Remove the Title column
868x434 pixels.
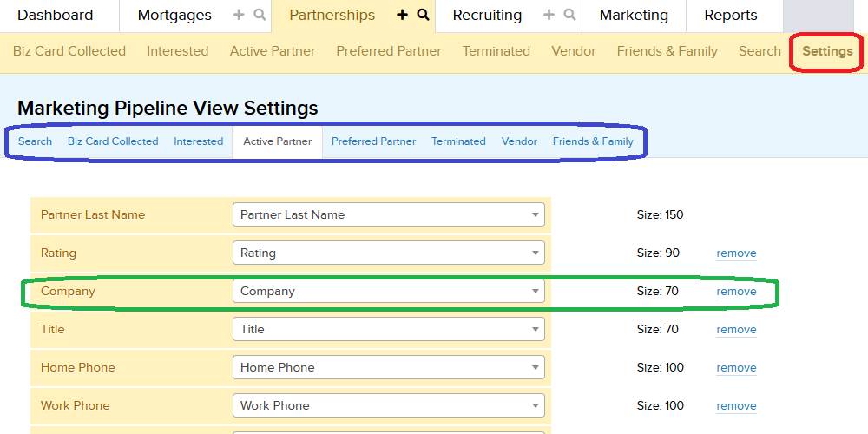[x=736, y=330]
